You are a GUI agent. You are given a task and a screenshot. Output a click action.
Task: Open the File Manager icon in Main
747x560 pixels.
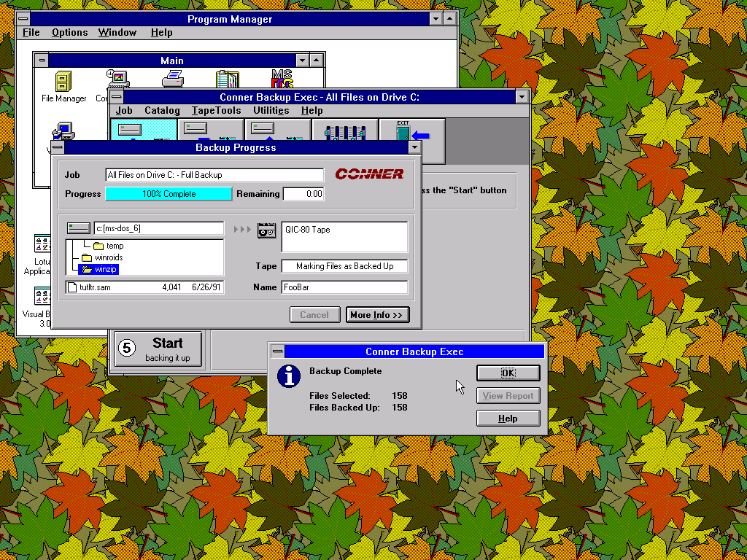(x=63, y=82)
